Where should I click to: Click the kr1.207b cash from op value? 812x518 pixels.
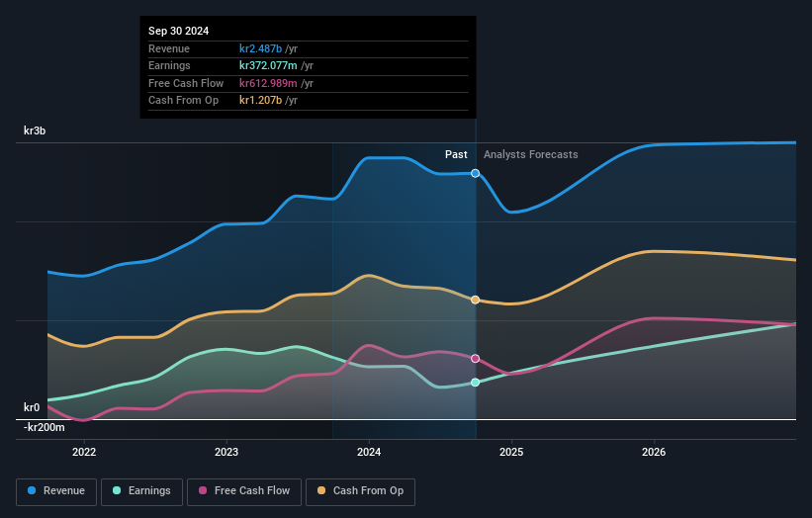pyautogui.click(x=260, y=101)
